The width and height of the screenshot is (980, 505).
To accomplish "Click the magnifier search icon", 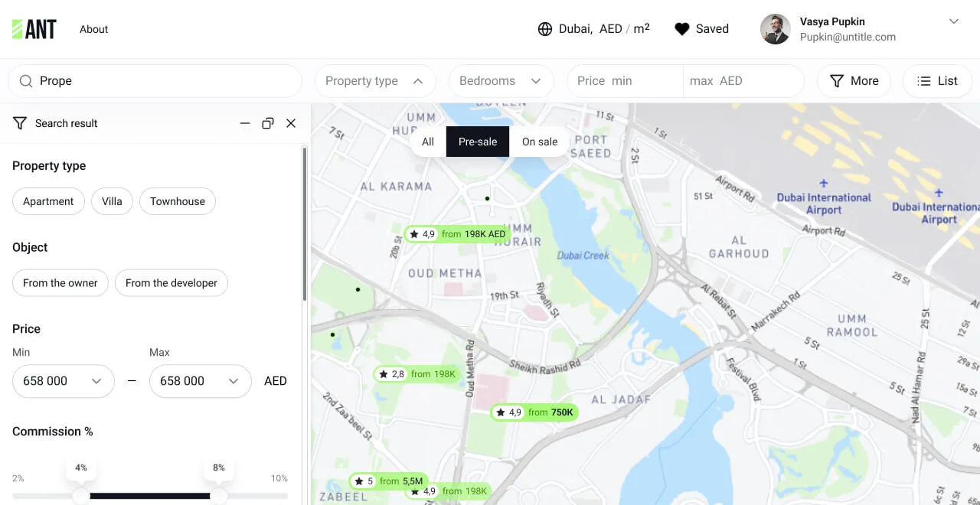I will coord(26,81).
